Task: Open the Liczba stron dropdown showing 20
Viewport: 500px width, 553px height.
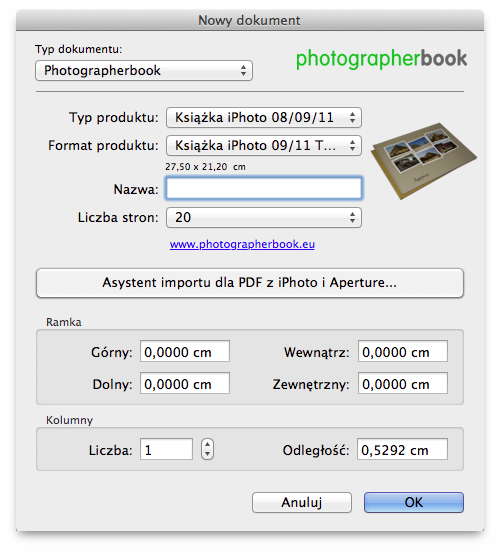Action: coord(264,218)
